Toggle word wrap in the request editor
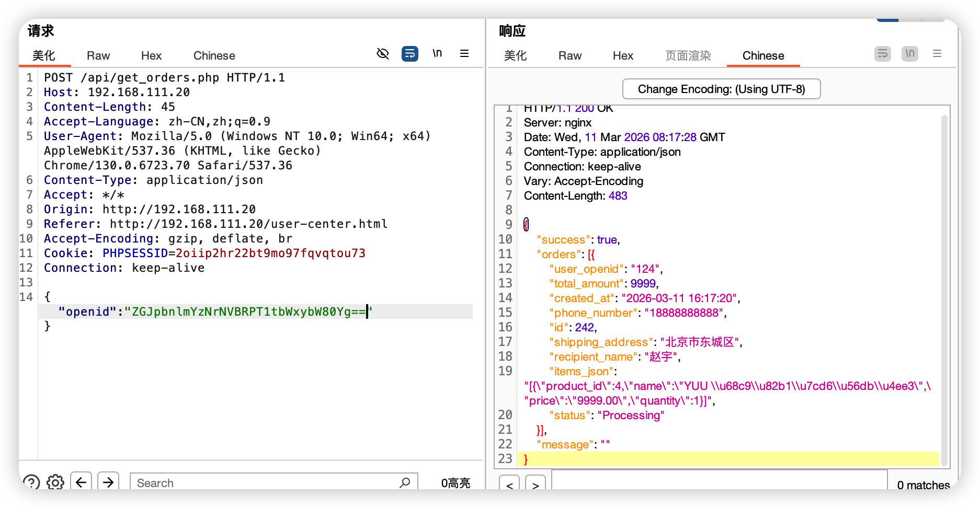This screenshot has width=980, height=508. click(409, 54)
